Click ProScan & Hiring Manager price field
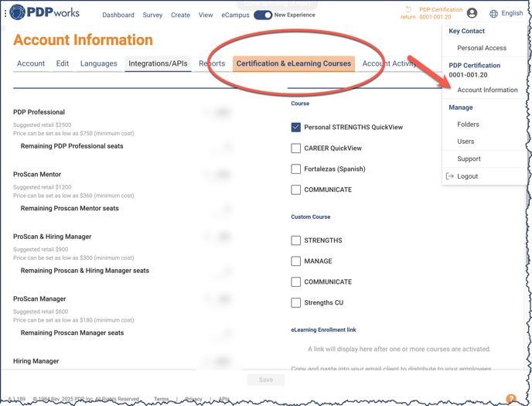 pos(217,237)
